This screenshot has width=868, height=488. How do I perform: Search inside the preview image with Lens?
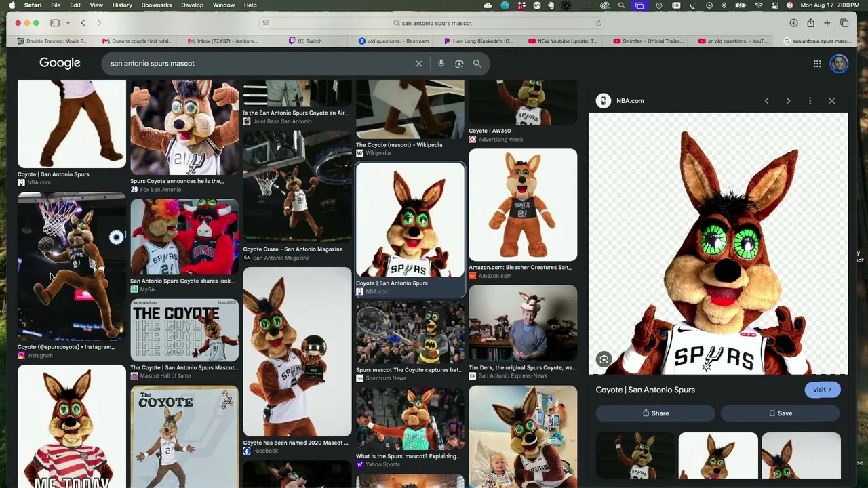click(604, 360)
